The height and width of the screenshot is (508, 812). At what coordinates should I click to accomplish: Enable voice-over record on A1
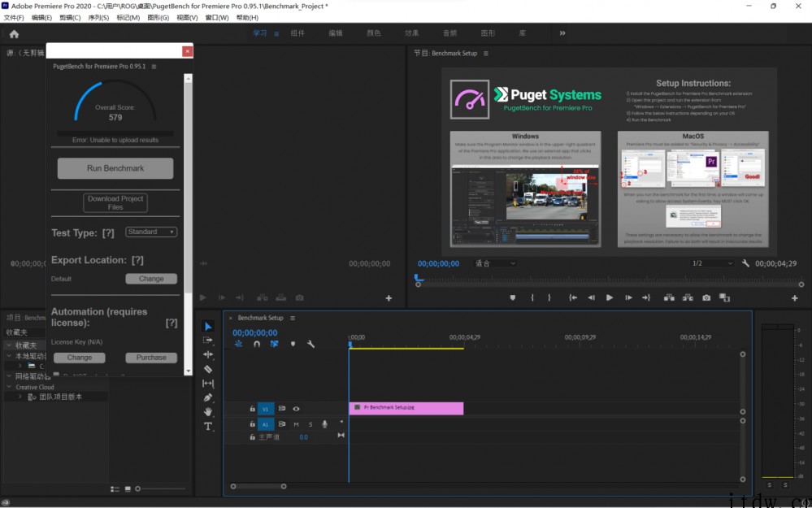click(x=324, y=424)
